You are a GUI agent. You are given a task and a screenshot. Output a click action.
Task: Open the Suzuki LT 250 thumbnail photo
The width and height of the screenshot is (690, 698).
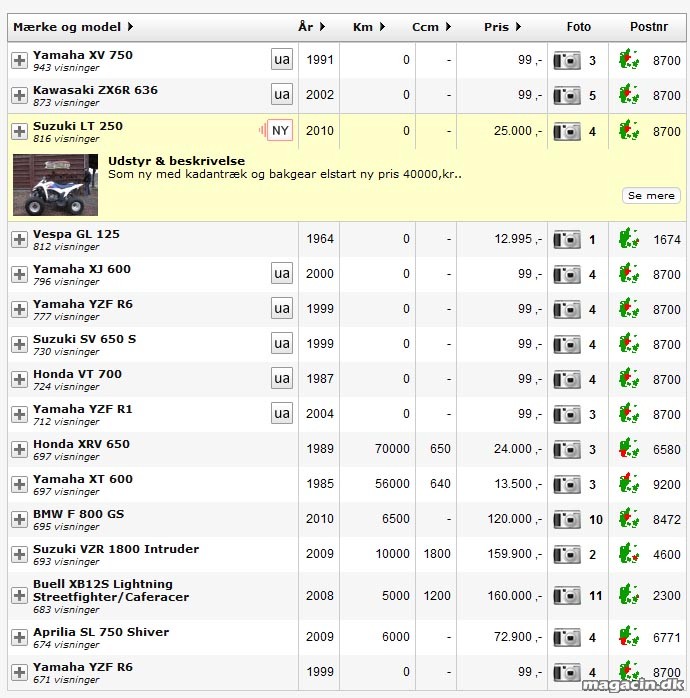55,185
